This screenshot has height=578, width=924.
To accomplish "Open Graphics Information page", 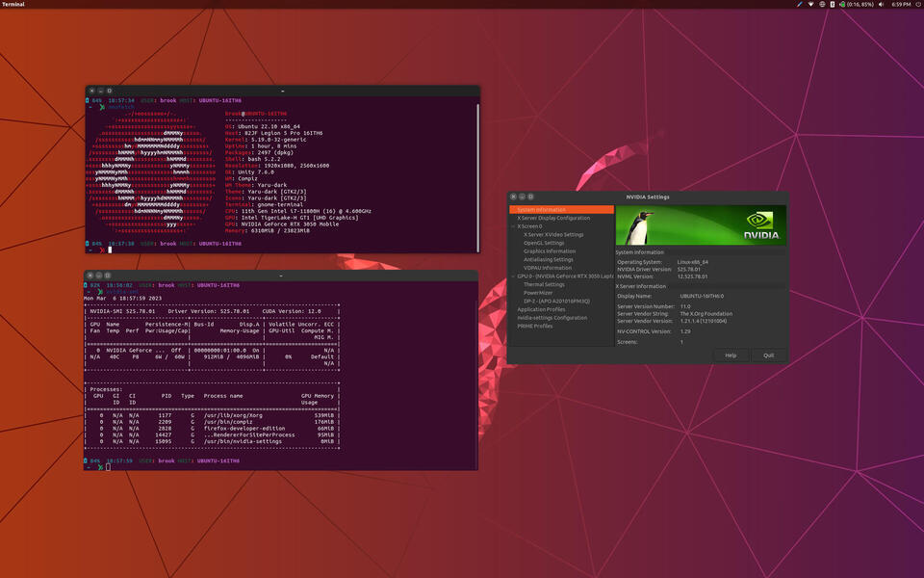I will [x=550, y=250].
